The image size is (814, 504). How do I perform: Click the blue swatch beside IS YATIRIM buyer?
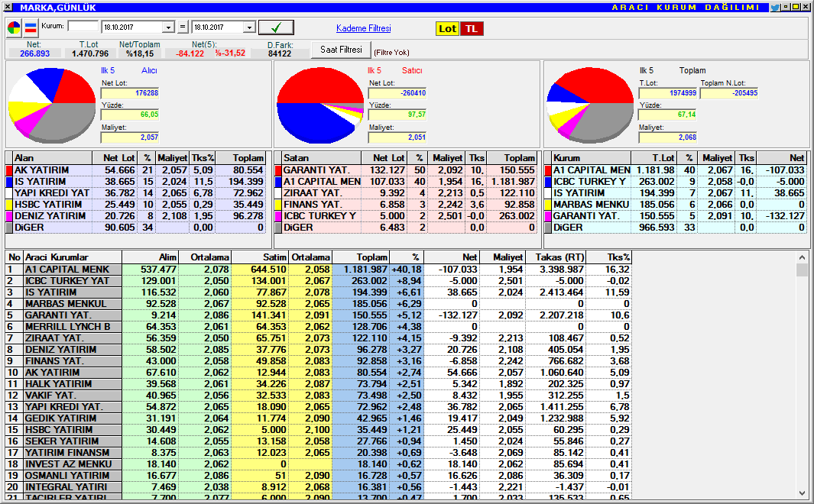click(x=9, y=182)
